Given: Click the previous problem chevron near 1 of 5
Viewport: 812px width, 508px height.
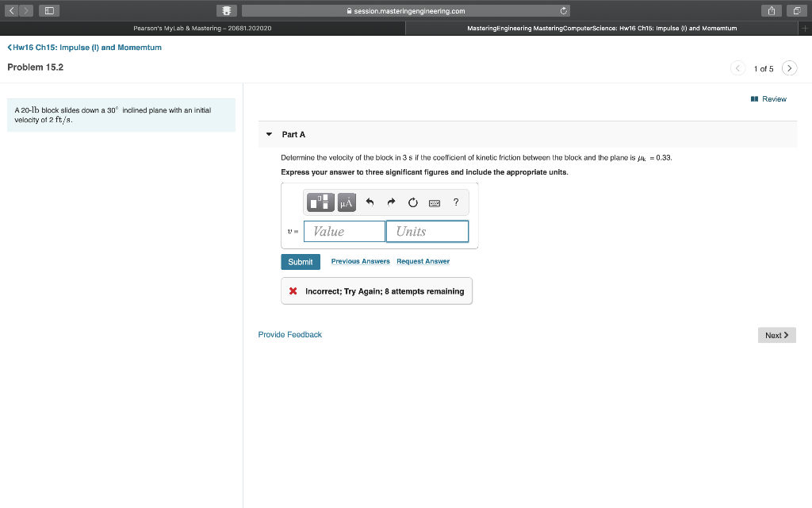Looking at the screenshot, I should [x=737, y=68].
